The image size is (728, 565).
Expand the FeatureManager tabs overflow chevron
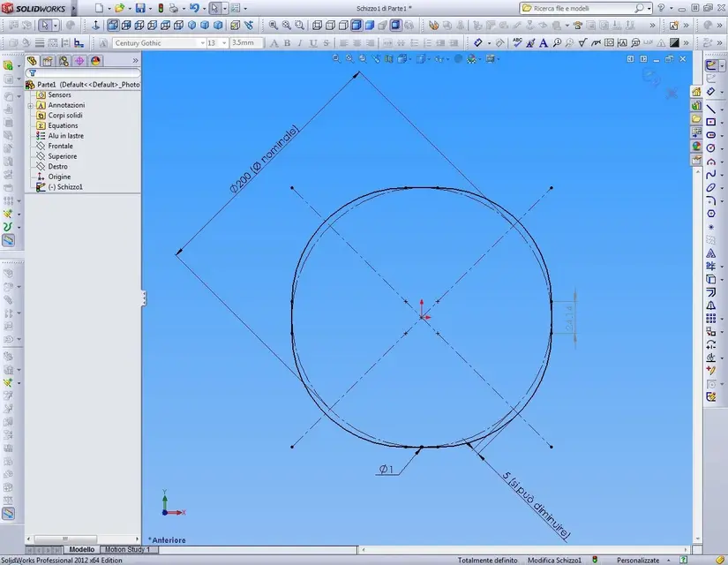(135, 60)
